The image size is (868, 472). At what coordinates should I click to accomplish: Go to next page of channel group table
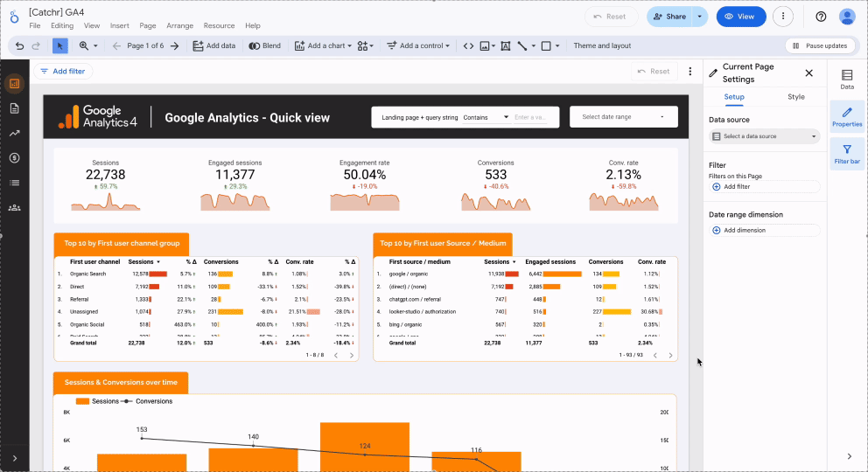[x=352, y=356]
